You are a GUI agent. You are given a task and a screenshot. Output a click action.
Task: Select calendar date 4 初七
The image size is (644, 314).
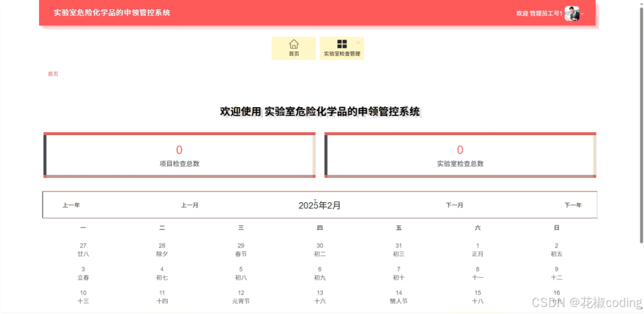162,273
